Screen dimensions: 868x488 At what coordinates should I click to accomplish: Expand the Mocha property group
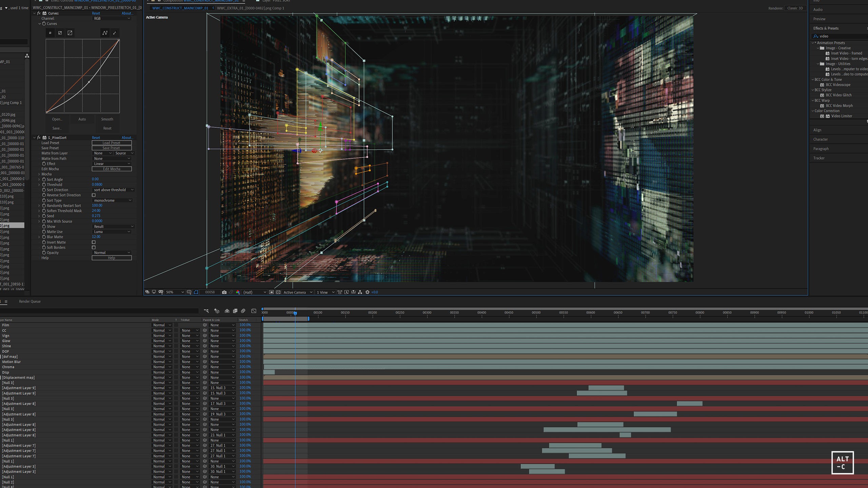pyautogui.click(x=39, y=174)
